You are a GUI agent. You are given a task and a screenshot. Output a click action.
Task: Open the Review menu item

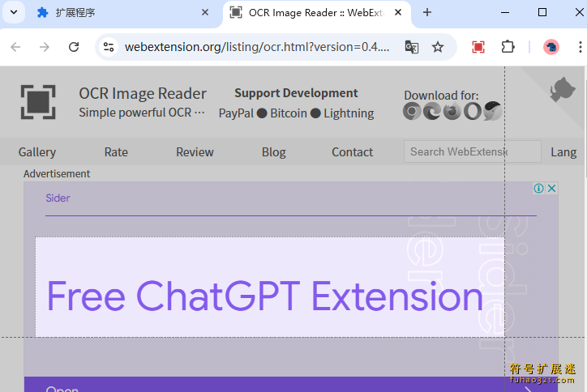pyautogui.click(x=195, y=152)
